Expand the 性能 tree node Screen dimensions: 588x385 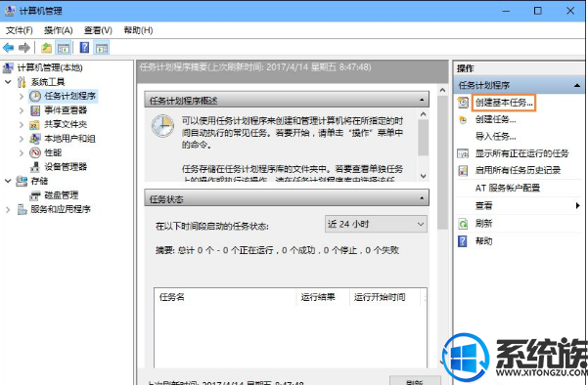22,152
